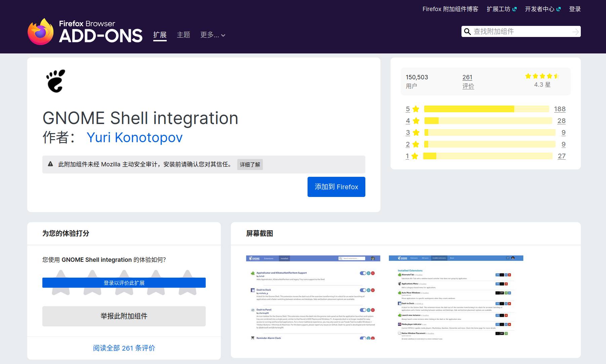Open 阅读全部 261 条评价 link

pos(124,348)
